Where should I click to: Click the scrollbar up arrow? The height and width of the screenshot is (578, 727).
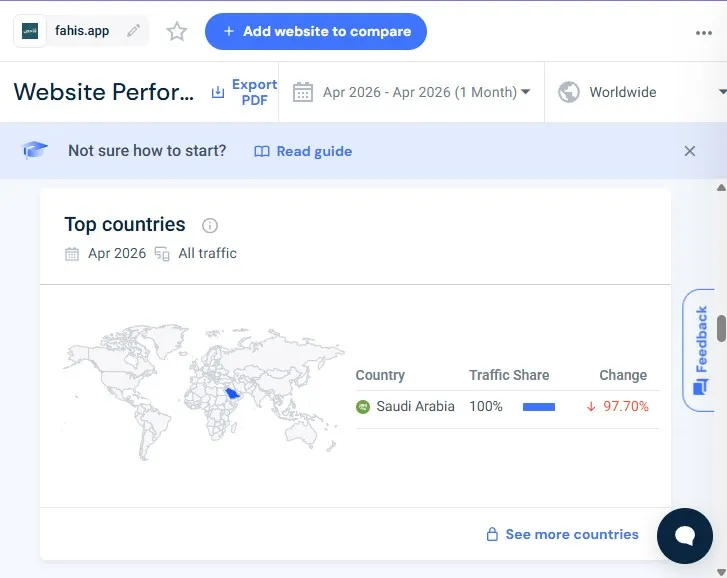tap(721, 188)
